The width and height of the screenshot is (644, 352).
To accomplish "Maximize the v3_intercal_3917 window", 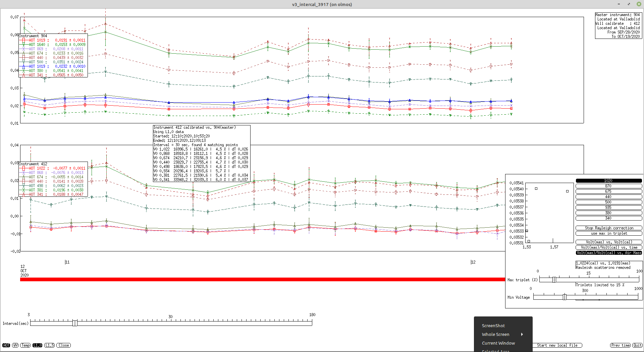I will coord(629,4).
